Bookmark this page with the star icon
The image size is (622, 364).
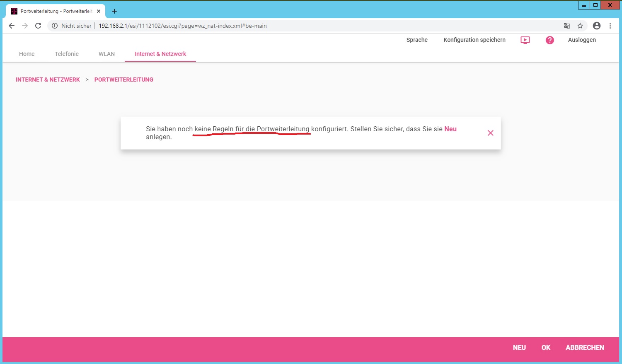pos(580,26)
